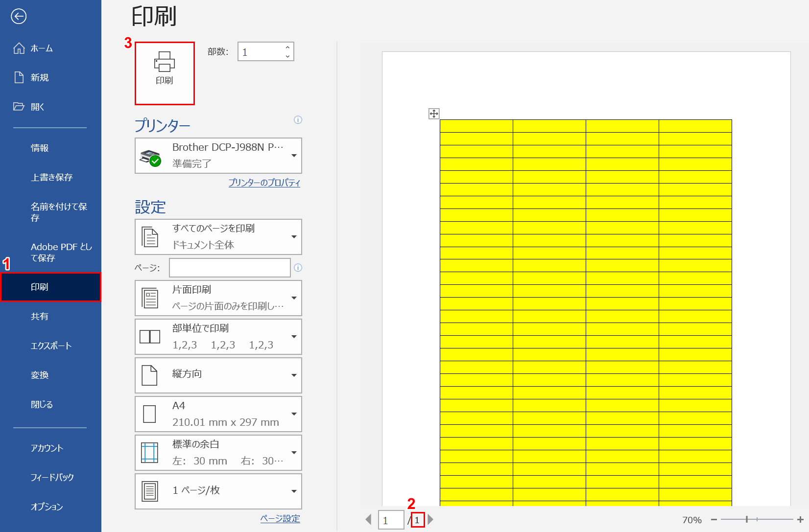Click the zoom slider handle

coord(747,519)
